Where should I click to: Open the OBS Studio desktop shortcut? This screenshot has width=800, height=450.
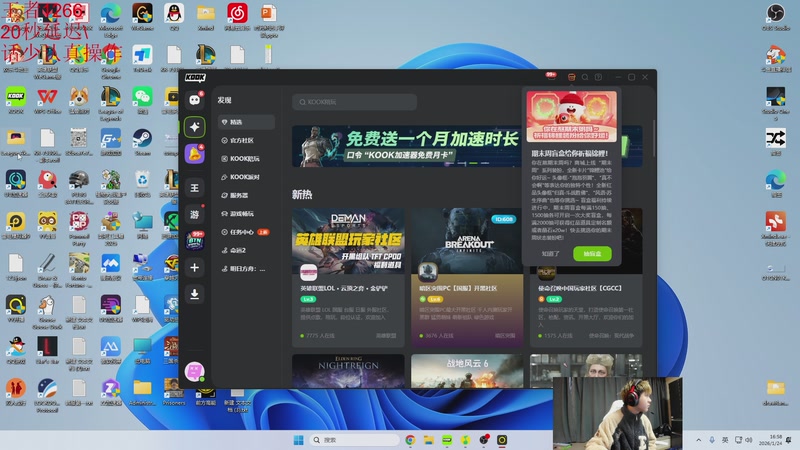(776, 17)
